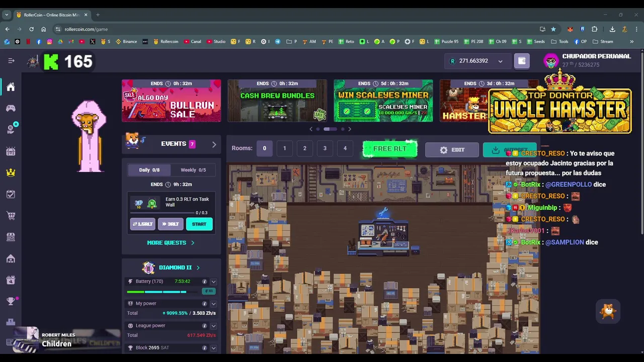
Task: Show next promo banner with right arrow
Action: pos(350,129)
